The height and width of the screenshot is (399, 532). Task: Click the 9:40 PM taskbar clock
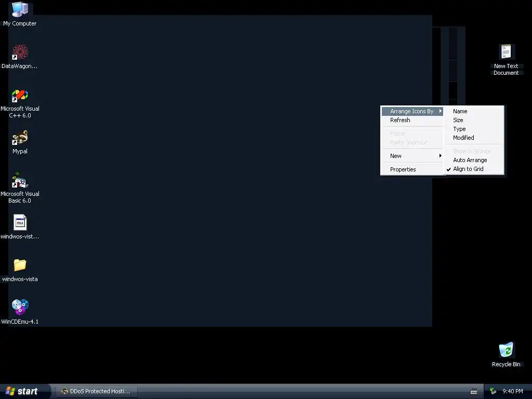click(x=512, y=391)
